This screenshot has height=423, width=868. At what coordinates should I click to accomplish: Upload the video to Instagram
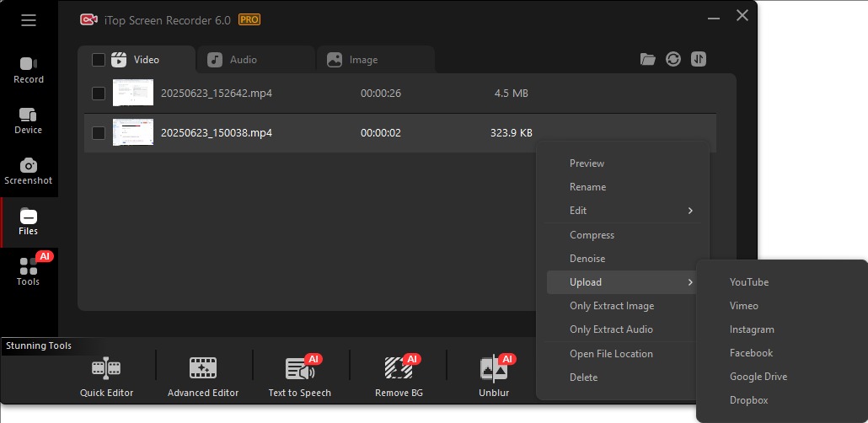[752, 329]
